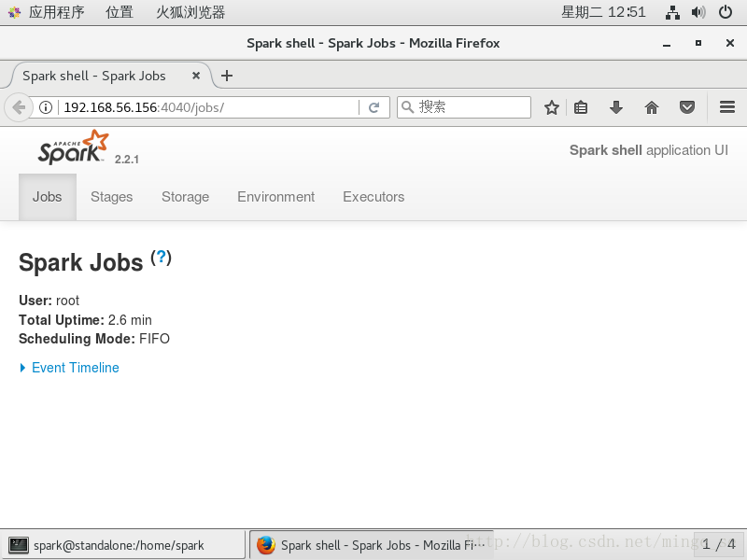Minimize the Firefox window
This screenshot has width=747, height=560.
667,43
